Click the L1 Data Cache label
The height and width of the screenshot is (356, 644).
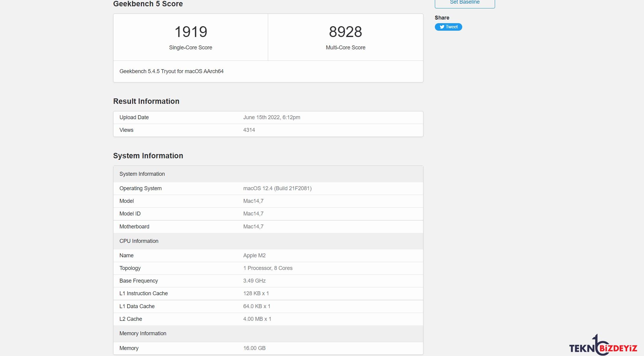[x=137, y=306]
